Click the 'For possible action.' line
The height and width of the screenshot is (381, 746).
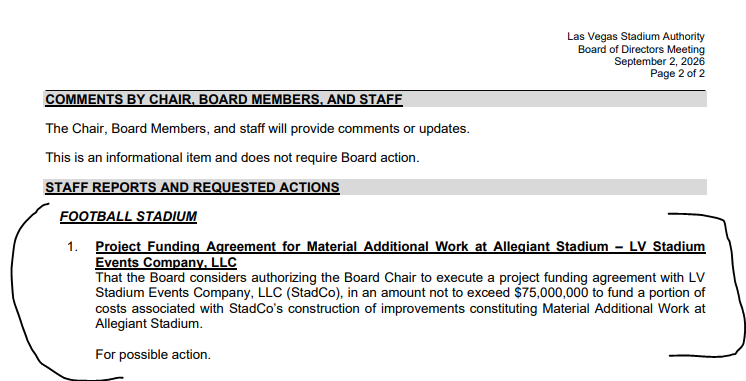[153, 355]
